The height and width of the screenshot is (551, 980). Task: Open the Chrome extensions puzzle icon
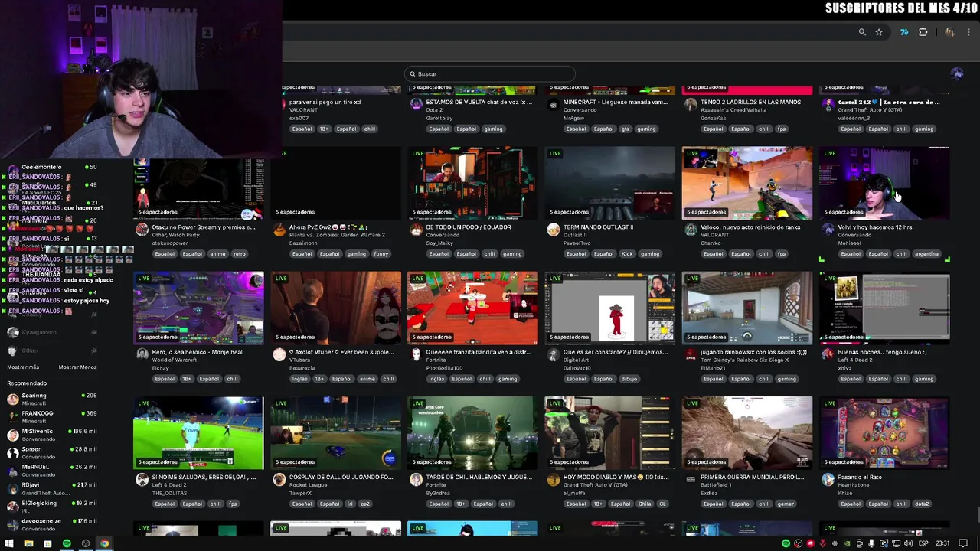(x=923, y=32)
